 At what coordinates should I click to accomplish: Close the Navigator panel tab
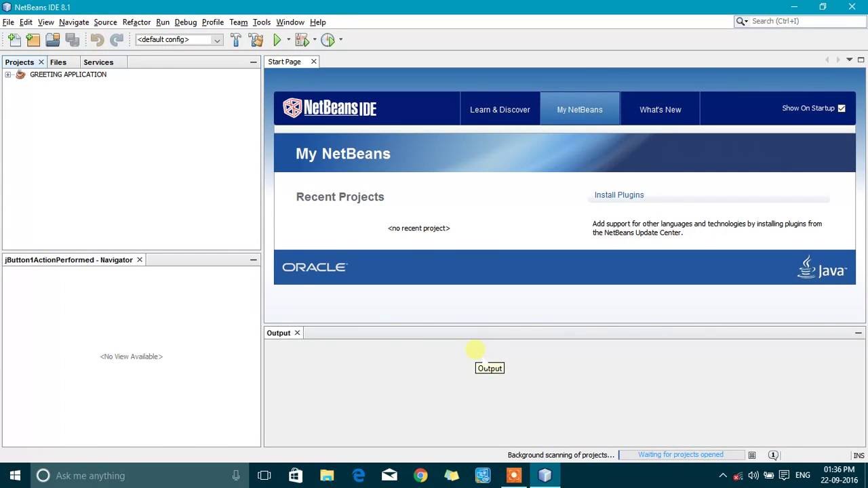point(140,260)
